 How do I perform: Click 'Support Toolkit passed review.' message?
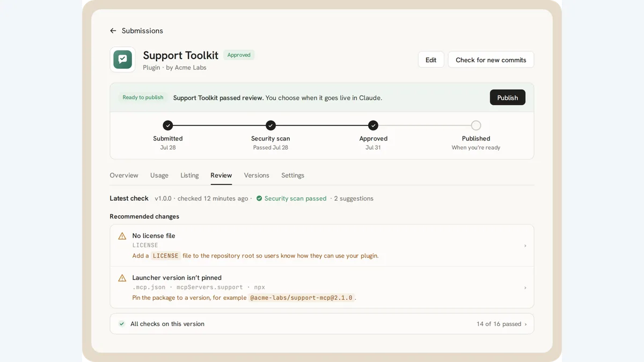pyautogui.click(x=218, y=98)
